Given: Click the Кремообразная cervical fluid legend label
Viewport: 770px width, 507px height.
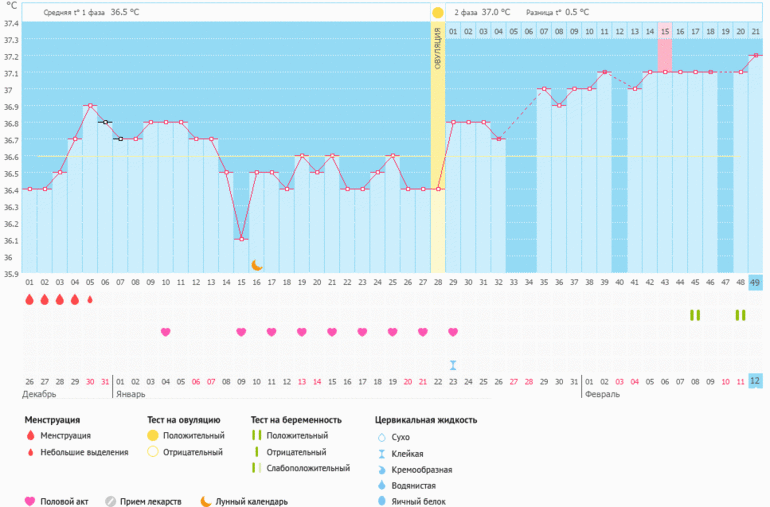Looking at the screenshot, I should point(425,468).
